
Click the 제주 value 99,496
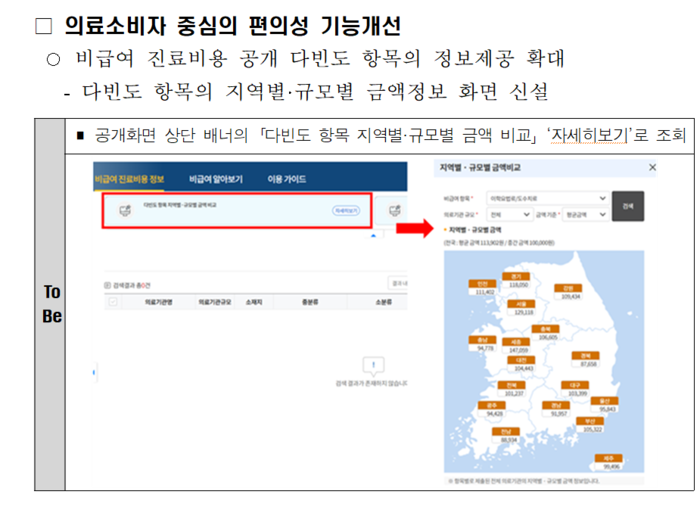(611, 467)
